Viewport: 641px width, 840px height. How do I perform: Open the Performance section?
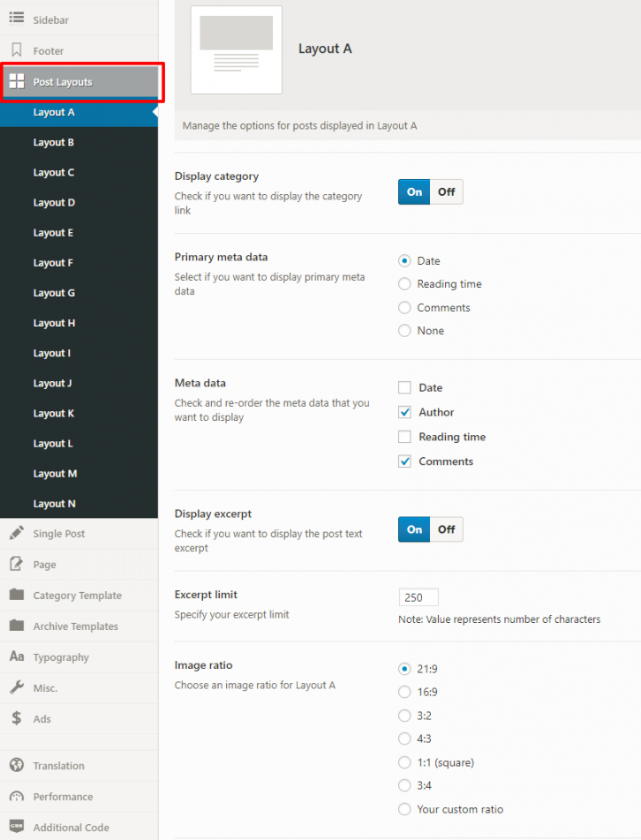tap(63, 796)
